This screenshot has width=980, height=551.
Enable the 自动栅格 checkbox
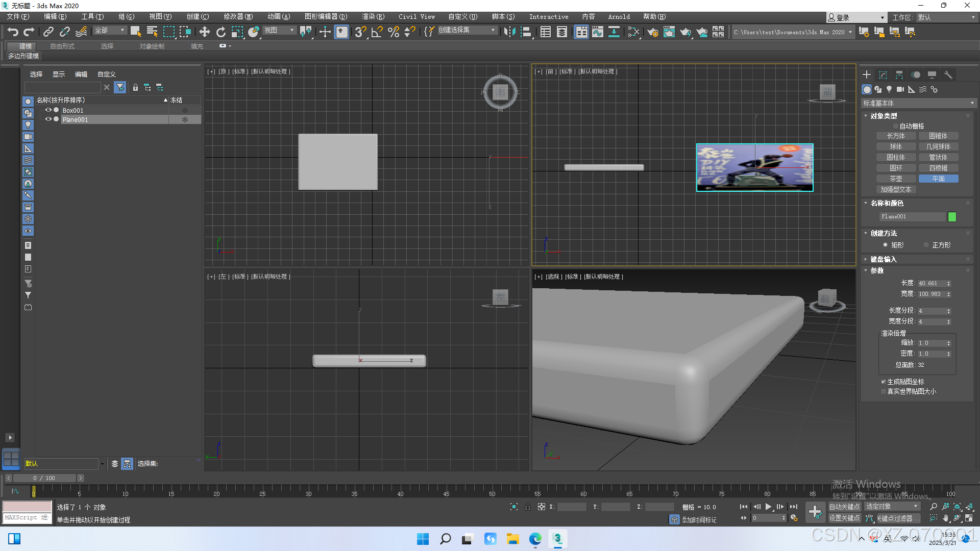tap(895, 126)
